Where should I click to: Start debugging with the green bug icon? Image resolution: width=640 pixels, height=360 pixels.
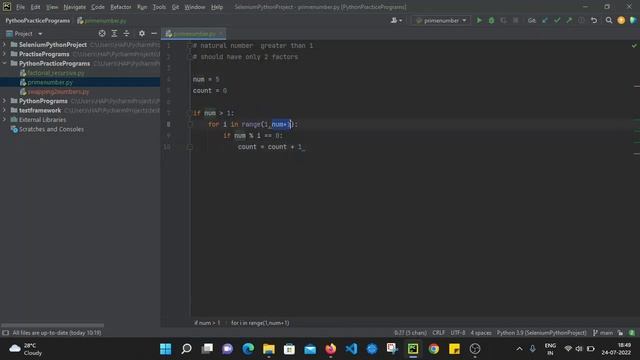point(491,20)
